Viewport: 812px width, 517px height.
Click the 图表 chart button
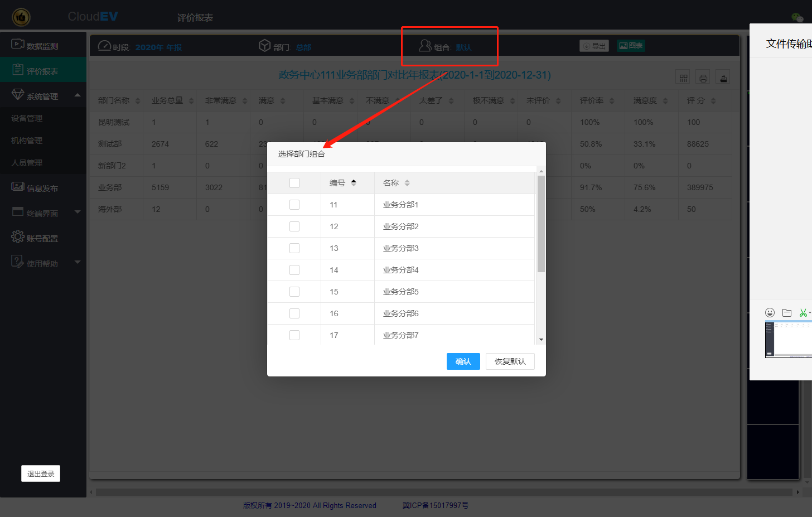(631, 46)
